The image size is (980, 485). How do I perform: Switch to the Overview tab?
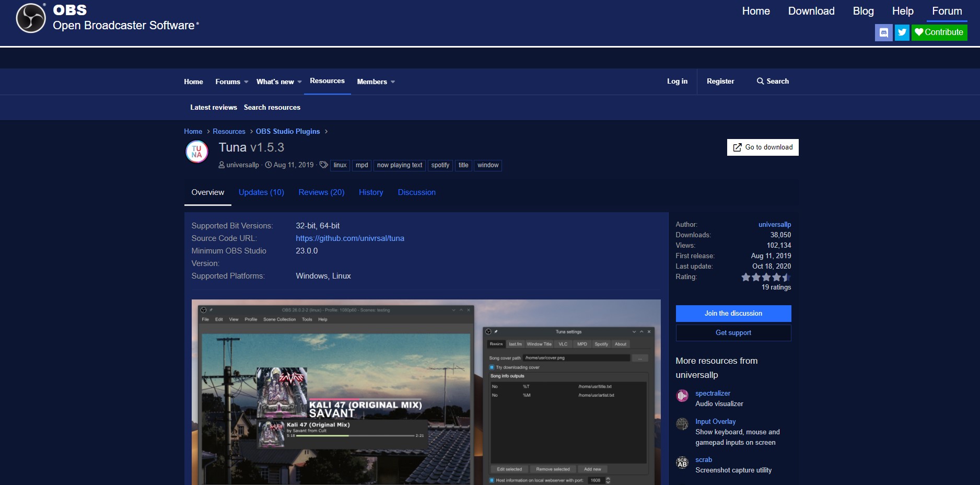pos(208,192)
